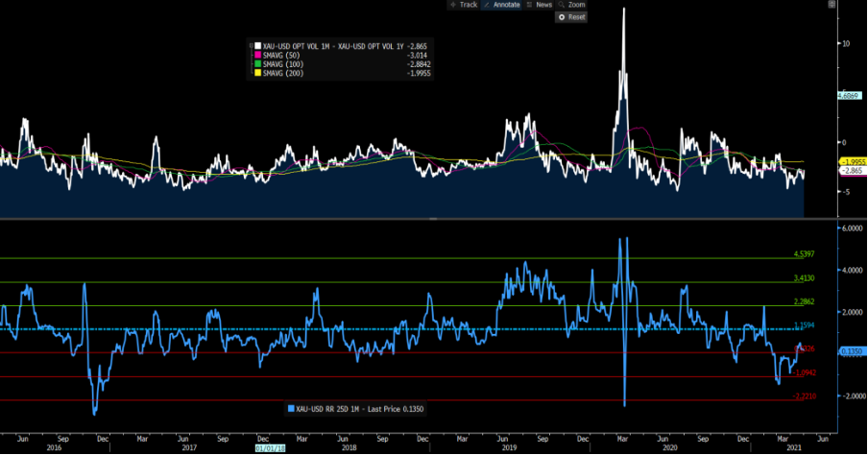This screenshot has height=455, width=868.
Task: Click the magenta SMAVG (50) color swatch
Action: (x=258, y=56)
